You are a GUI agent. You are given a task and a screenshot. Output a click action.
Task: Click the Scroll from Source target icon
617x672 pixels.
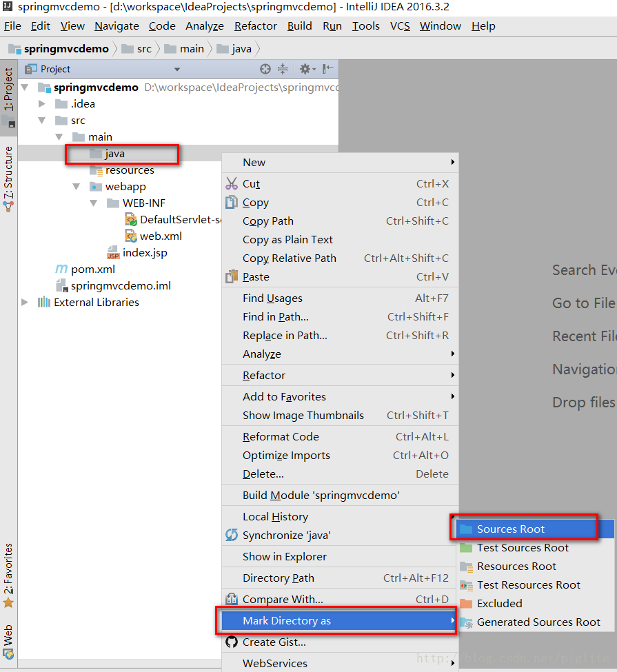point(265,69)
